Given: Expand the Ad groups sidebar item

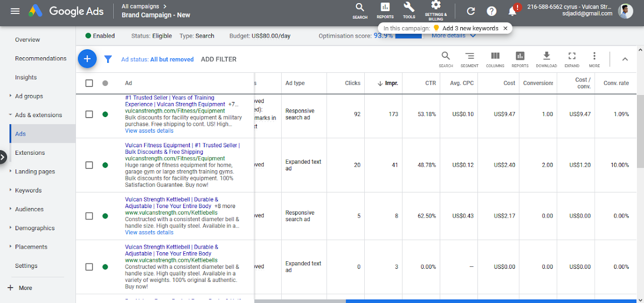Looking at the screenshot, I should click(x=29, y=96).
